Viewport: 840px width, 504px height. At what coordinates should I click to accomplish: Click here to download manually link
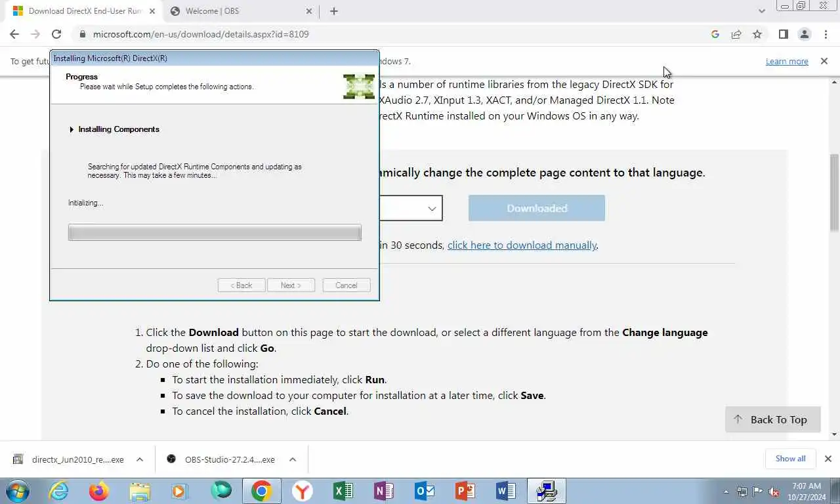tap(522, 245)
